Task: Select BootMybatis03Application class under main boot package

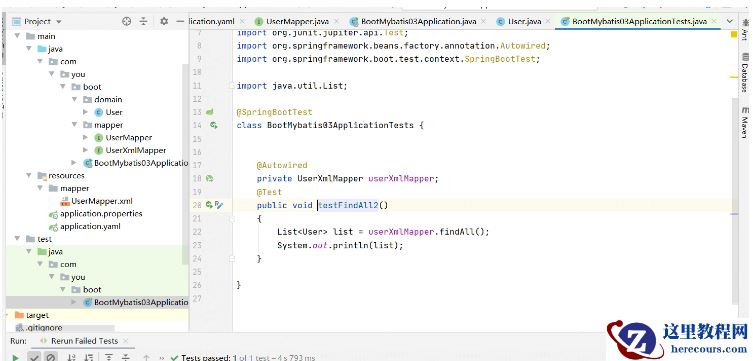Action: 136,163
